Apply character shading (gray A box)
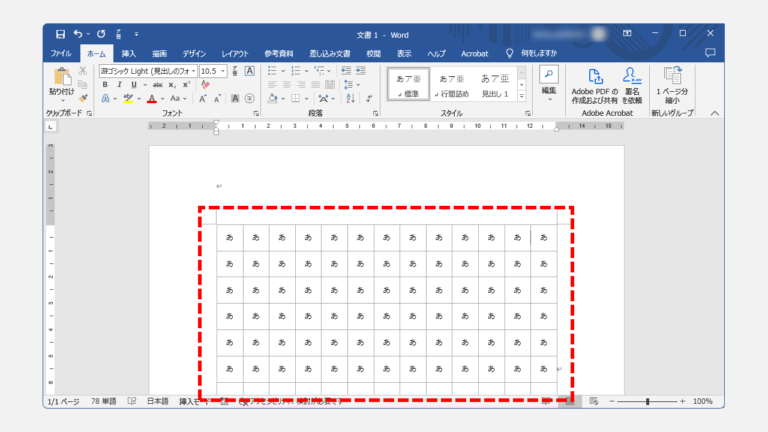This screenshot has width=768, height=432. (x=235, y=98)
